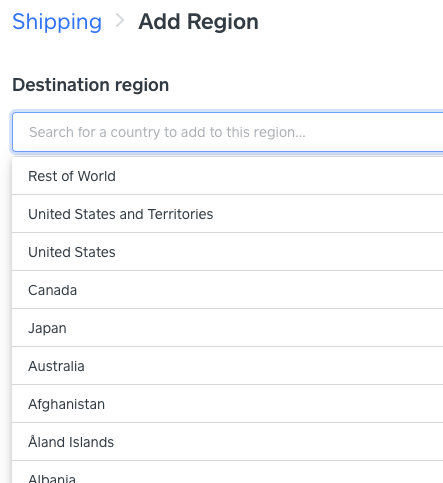Select Australia in the country list
This screenshot has height=483, width=443.
coord(228,366)
